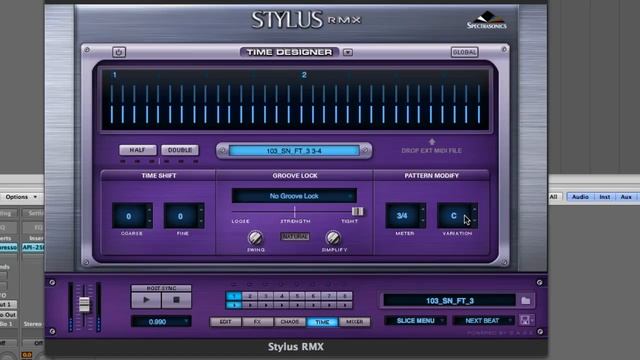This screenshot has height=360, width=640.
Task: Click the master volume fader handle
Action: coord(84,304)
